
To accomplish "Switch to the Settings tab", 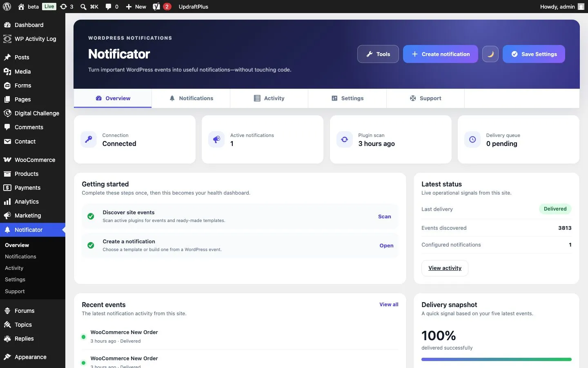I will coord(347,98).
